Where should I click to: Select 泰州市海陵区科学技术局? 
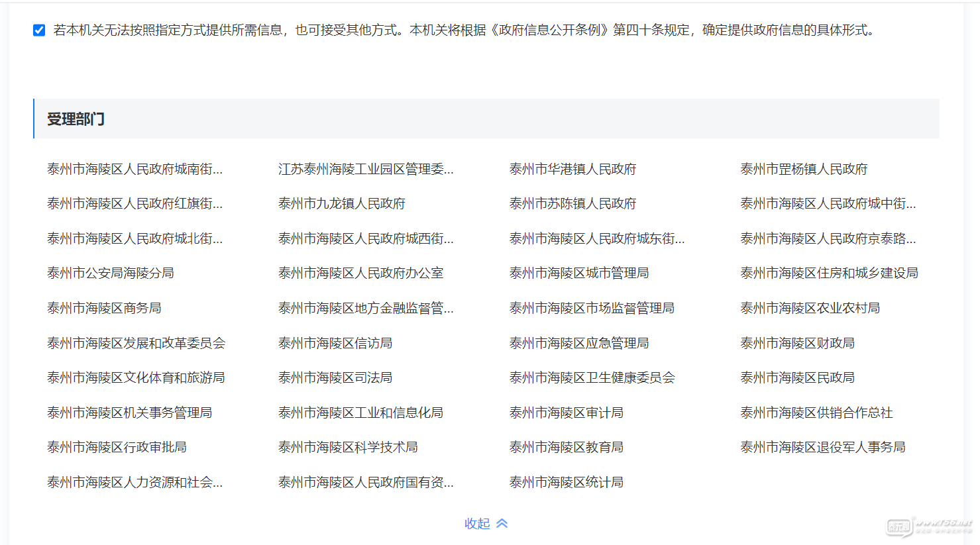click(x=348, y=448)
